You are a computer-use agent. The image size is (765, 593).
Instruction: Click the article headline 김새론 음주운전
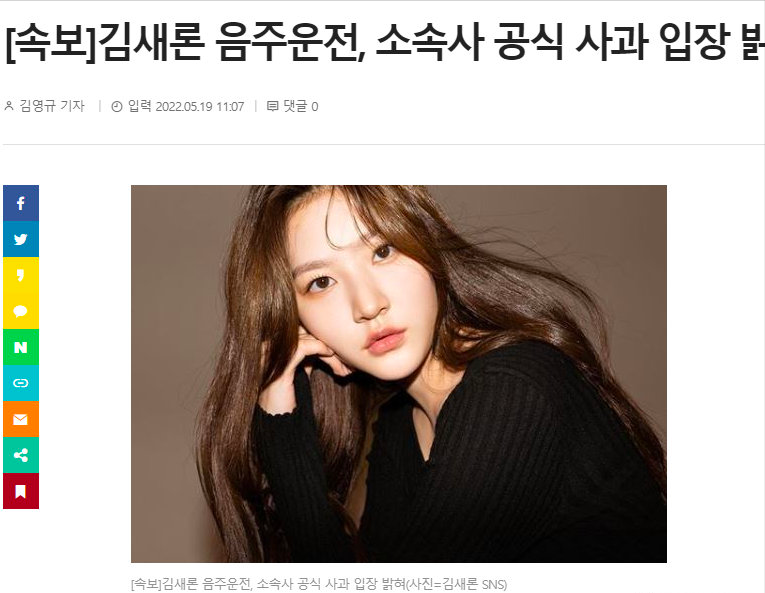pos(229,42)
